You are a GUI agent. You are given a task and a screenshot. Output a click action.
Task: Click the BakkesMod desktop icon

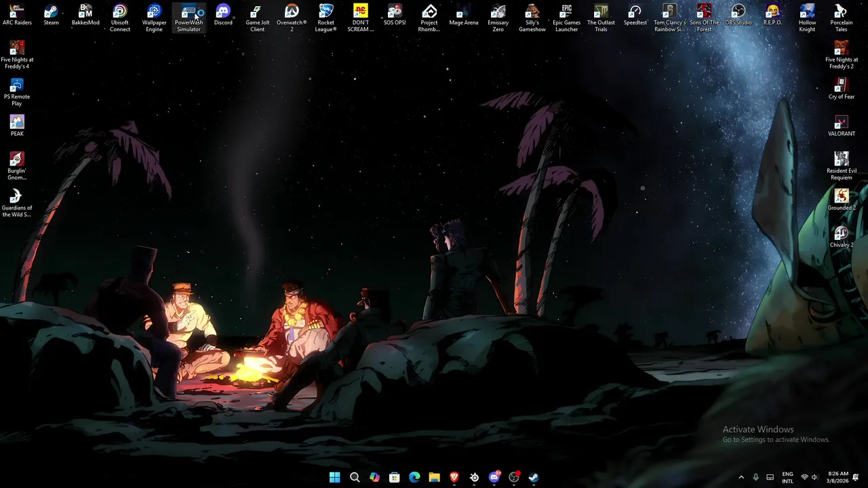(85, 15)
